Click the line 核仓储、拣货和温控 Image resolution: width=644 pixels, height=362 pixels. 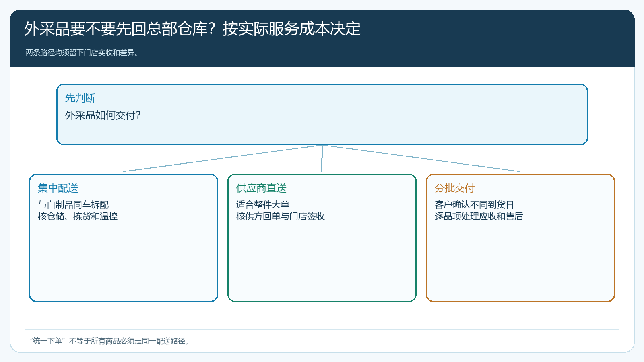tap(78, 216)
